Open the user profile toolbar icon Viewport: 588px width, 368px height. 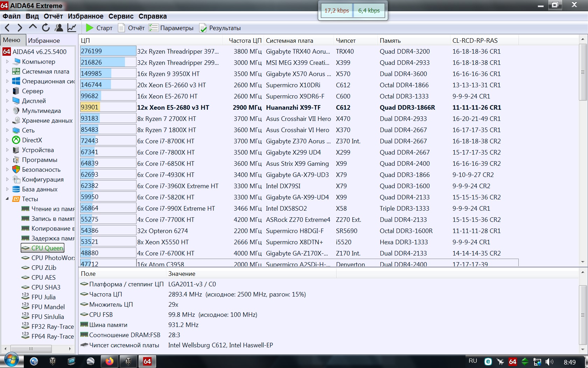(x=59, y=28)
